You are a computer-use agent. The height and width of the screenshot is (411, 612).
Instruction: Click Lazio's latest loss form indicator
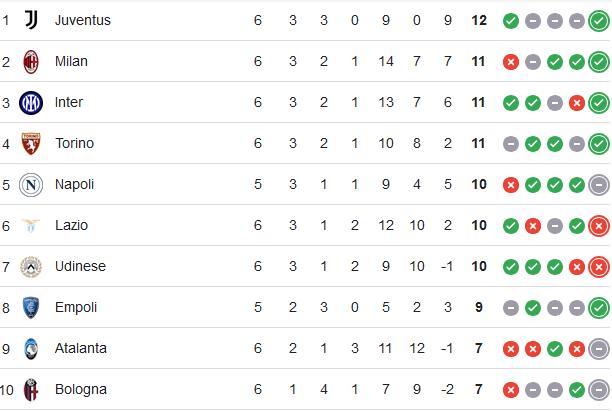point(599,226)
